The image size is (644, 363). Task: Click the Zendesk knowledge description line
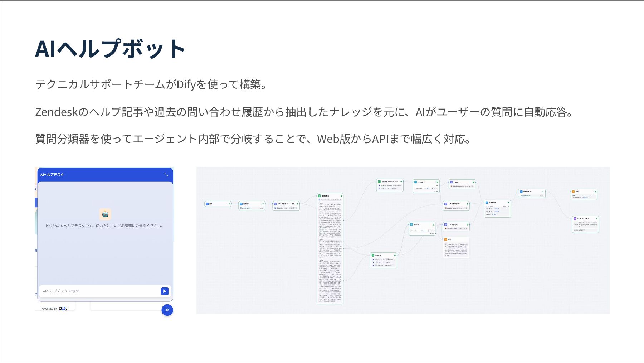tap(305, 112)
